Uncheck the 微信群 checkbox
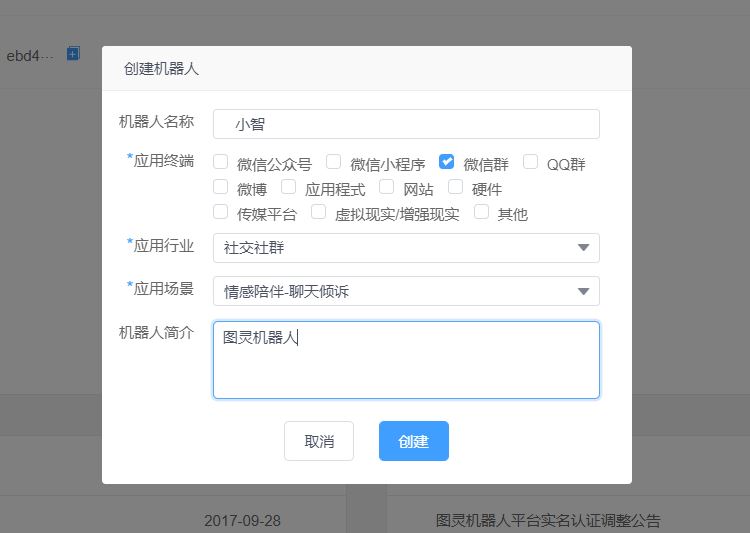The height and width of the screenshot is (533, 750). click(x=447, y=162)
